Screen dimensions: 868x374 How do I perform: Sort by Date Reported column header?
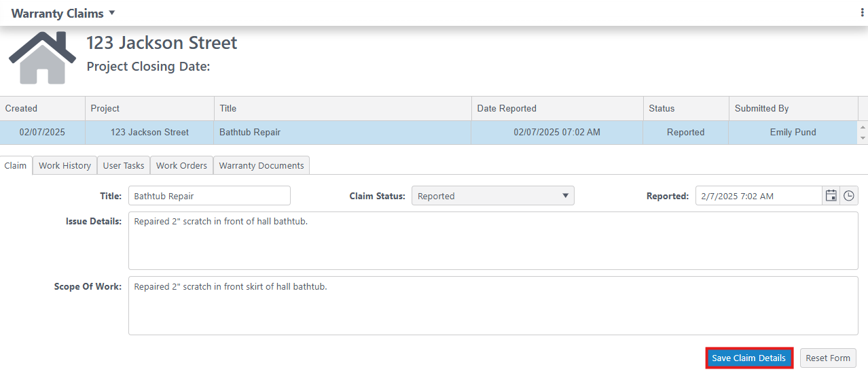click(557, 108)
